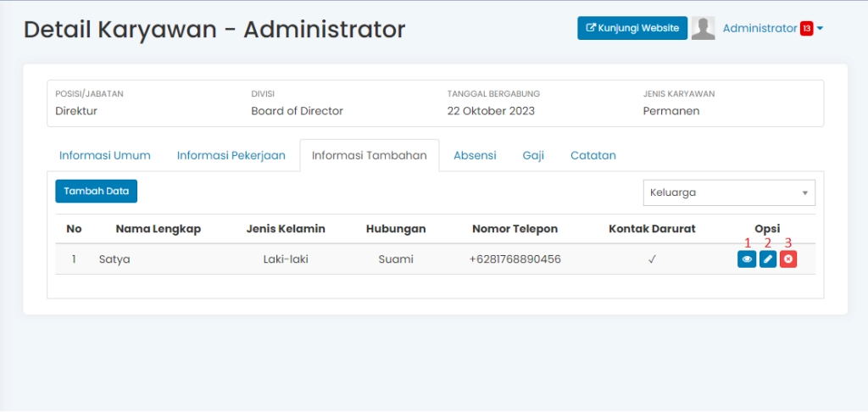
Task: Click the Laki-laki cell
Action: (x=286, y=259)
